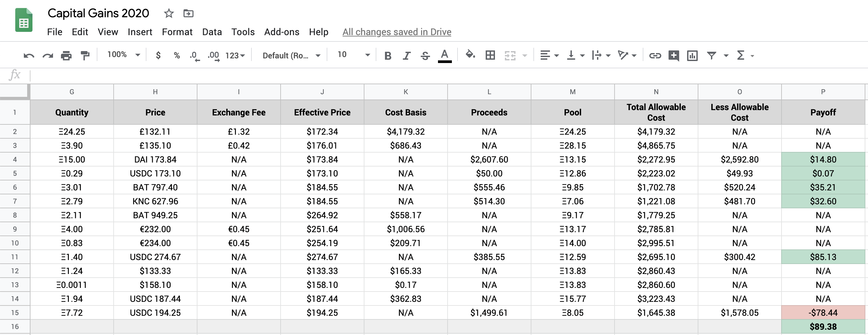Viewport: 868px width, 335px height.
Task: Open the cell fill color picker
Action: [x=470, y=55]
